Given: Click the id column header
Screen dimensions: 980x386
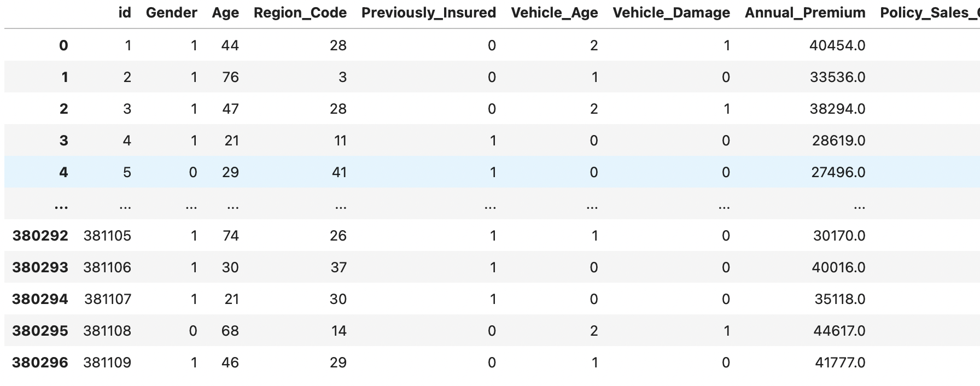Looking at the screenshot, I should click(125, 13).
